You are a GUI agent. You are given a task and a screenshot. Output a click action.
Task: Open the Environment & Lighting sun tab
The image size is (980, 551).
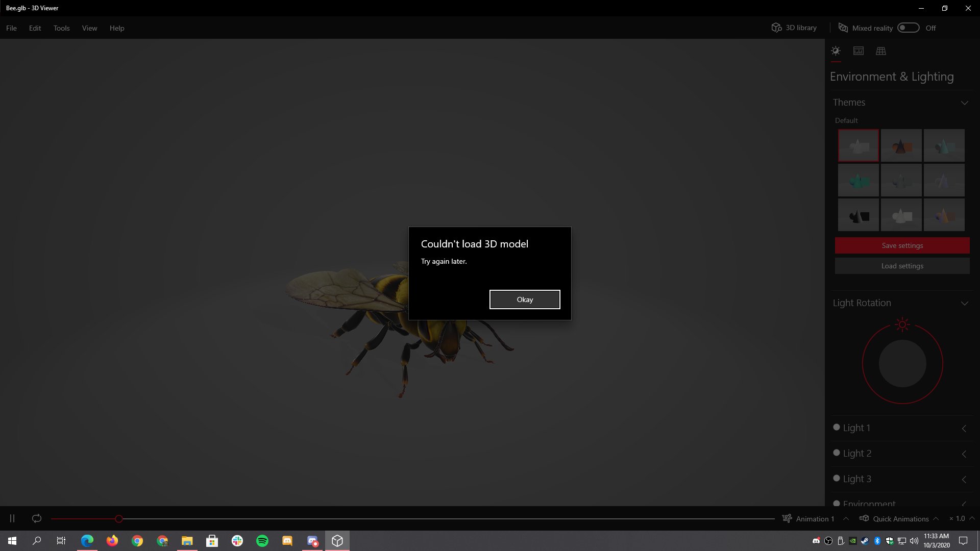tap(836, 51)
